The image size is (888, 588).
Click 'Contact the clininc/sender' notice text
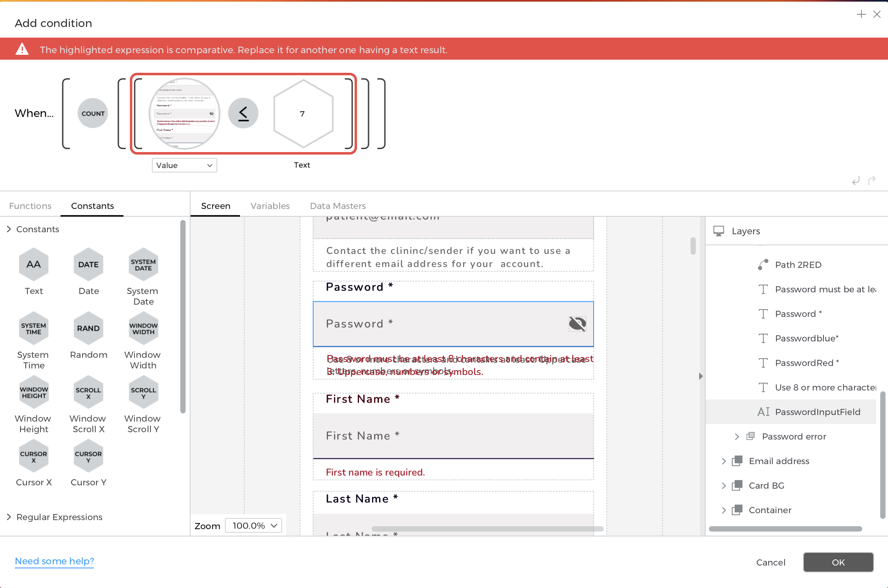448,257
